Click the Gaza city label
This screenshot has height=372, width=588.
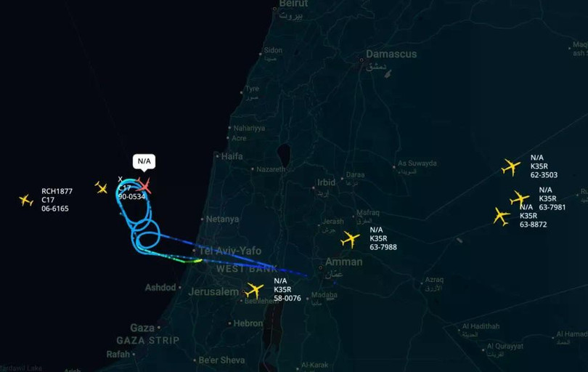click(142, 328)
